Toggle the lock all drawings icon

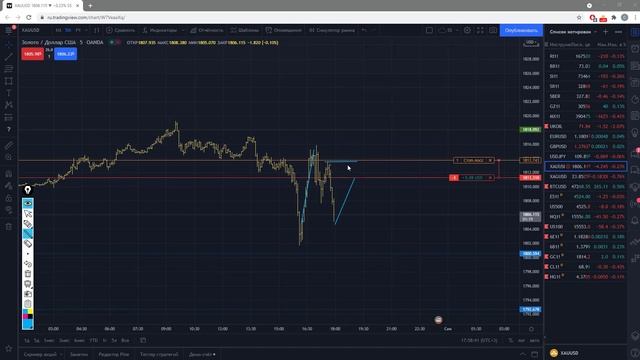click(9, 198)
